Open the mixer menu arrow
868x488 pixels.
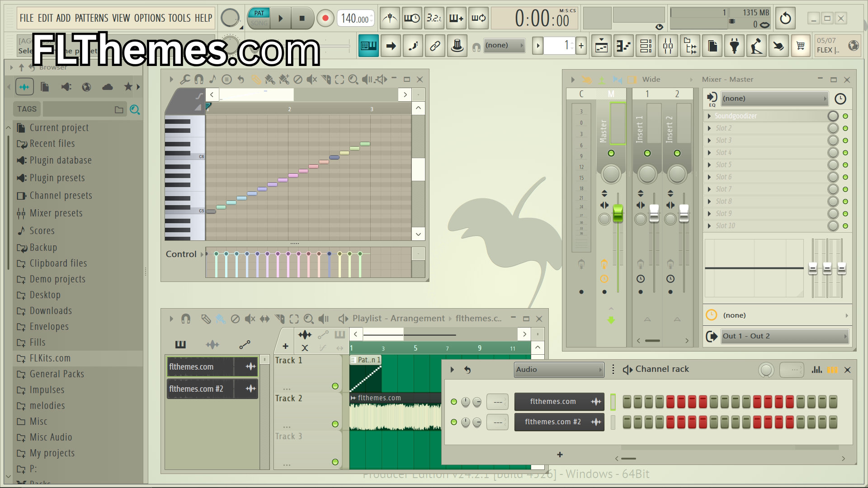pyautogui.click(x=573, y=80)
